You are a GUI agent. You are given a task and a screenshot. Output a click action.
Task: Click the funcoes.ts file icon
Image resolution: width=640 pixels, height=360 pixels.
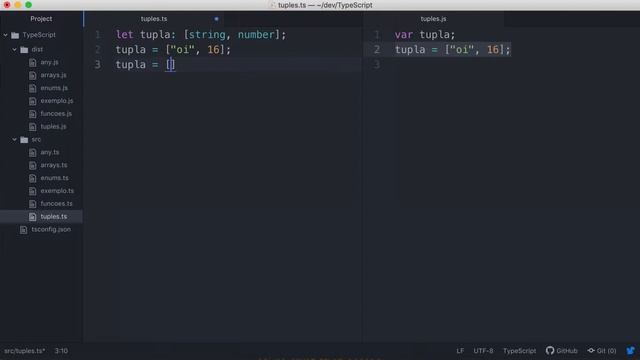click(33, 204)
